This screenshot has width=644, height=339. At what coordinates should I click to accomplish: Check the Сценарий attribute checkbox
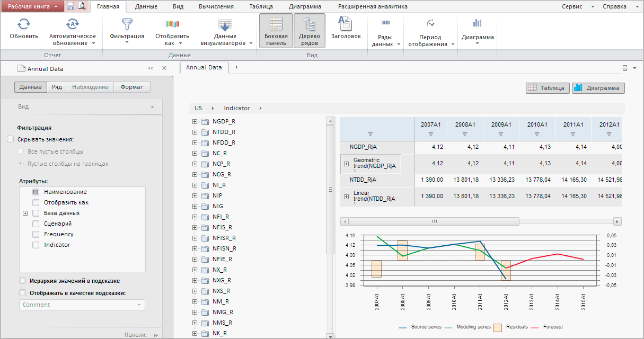point(36,224)
